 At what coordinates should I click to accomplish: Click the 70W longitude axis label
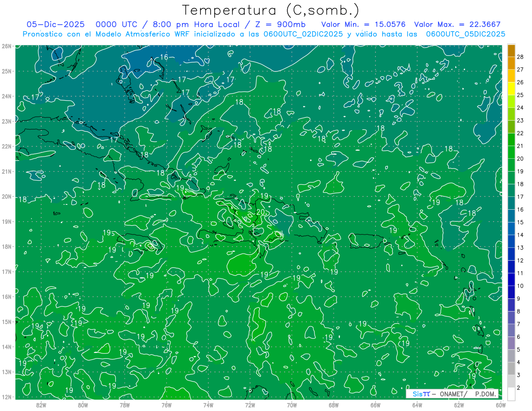click(x=292, y=405)
